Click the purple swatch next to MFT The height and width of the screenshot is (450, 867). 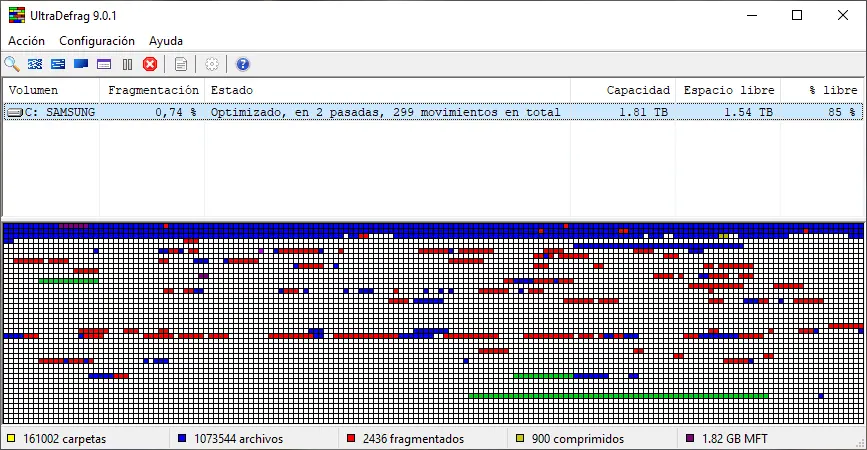690,438
